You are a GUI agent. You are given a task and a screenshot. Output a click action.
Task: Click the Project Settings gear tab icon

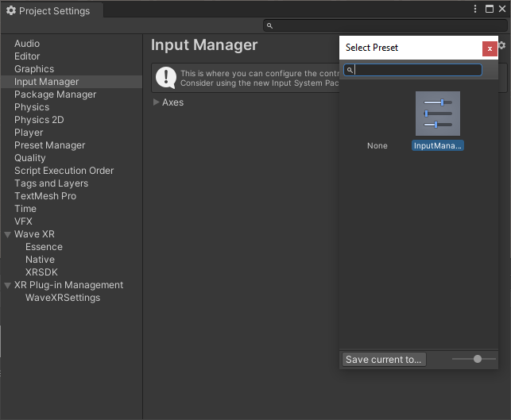[x=11, y=10]
